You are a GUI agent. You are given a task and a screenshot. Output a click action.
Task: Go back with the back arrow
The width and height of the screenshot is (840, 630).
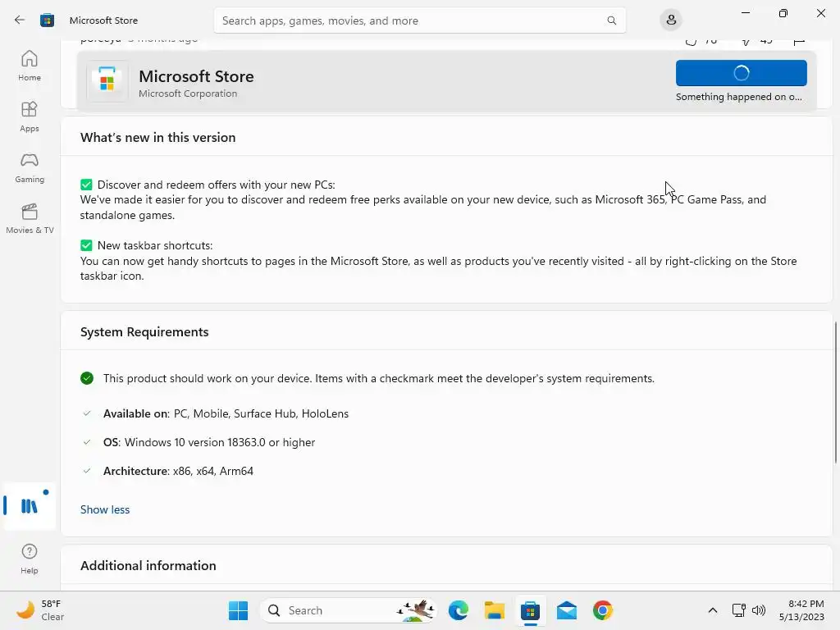20,21
